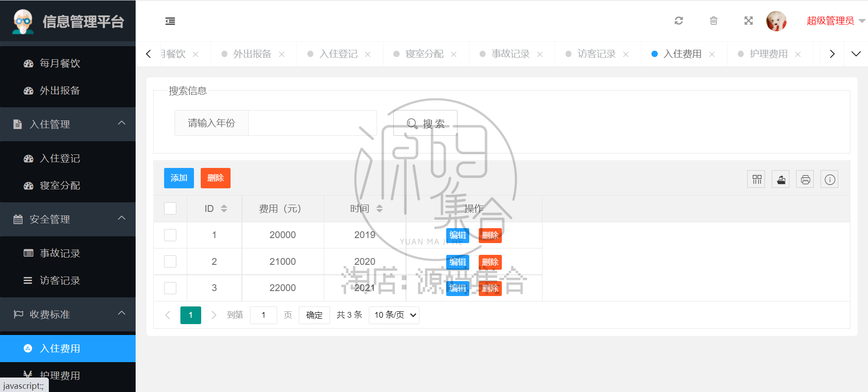Click the next page arrow in pagination
This screenshot has width=868, height=392.
click(x=214, y=315)
